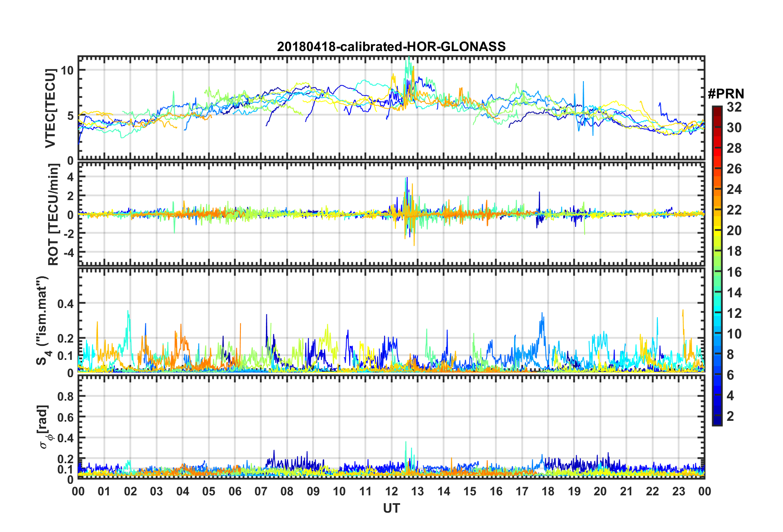Select the 11 hour tick on UT axis

coord(366,492)
